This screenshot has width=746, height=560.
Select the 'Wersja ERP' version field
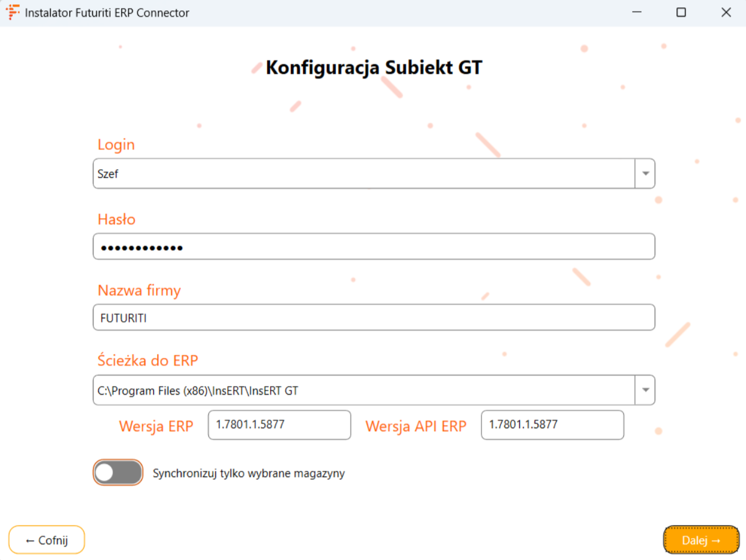[x=279, y=425]
